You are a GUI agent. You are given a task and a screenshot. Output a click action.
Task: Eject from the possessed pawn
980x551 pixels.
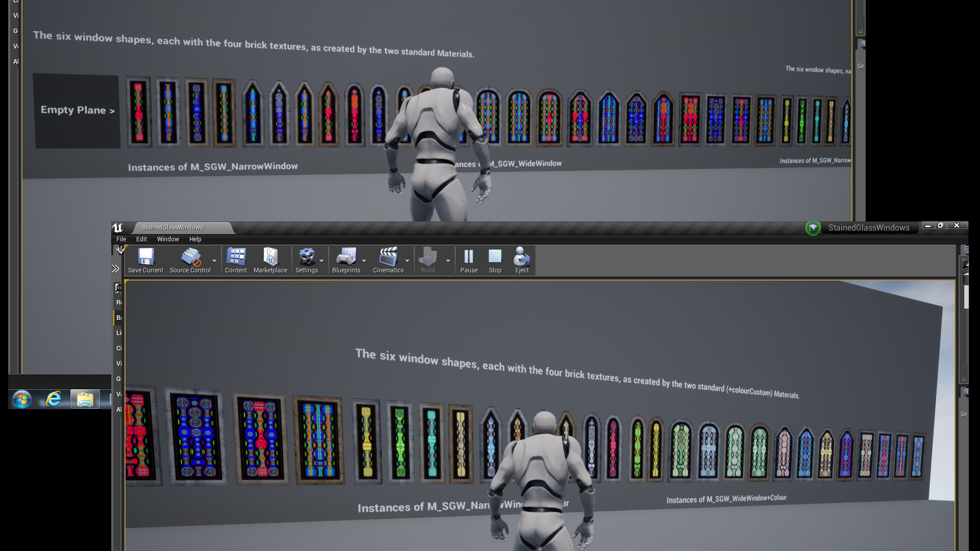click(522, 258)
